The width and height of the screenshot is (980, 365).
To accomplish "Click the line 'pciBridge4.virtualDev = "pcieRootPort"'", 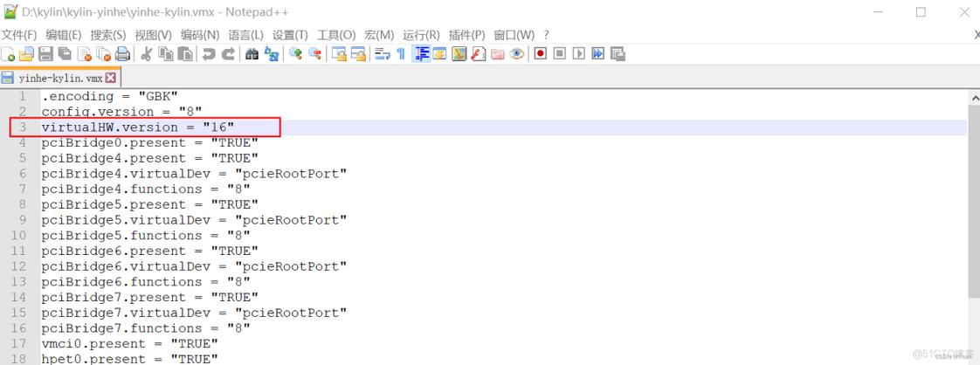I will coord(194,174).
